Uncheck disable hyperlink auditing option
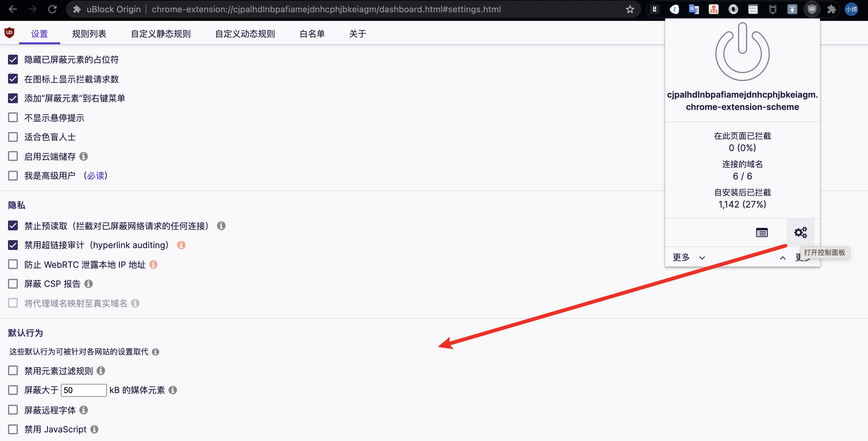The height and width of the screenshot is (441, 868). (x=13, y=245)
